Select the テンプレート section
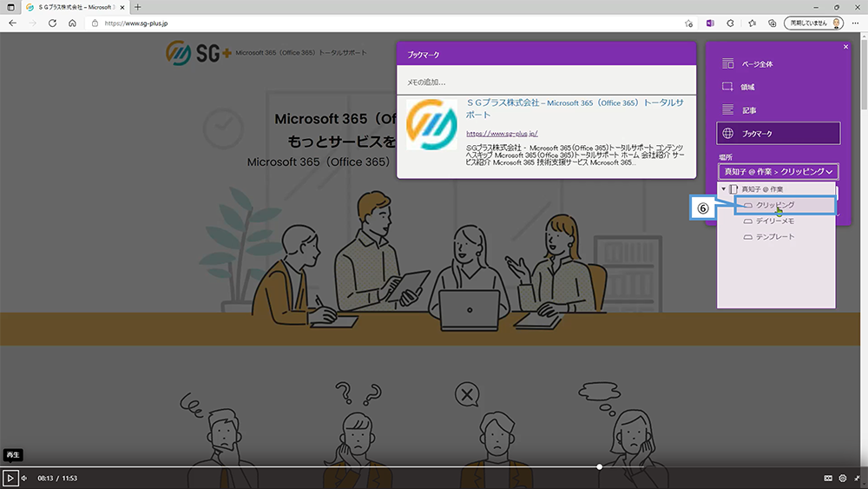Viewport: 868px width, 489px height. (776, 236)
